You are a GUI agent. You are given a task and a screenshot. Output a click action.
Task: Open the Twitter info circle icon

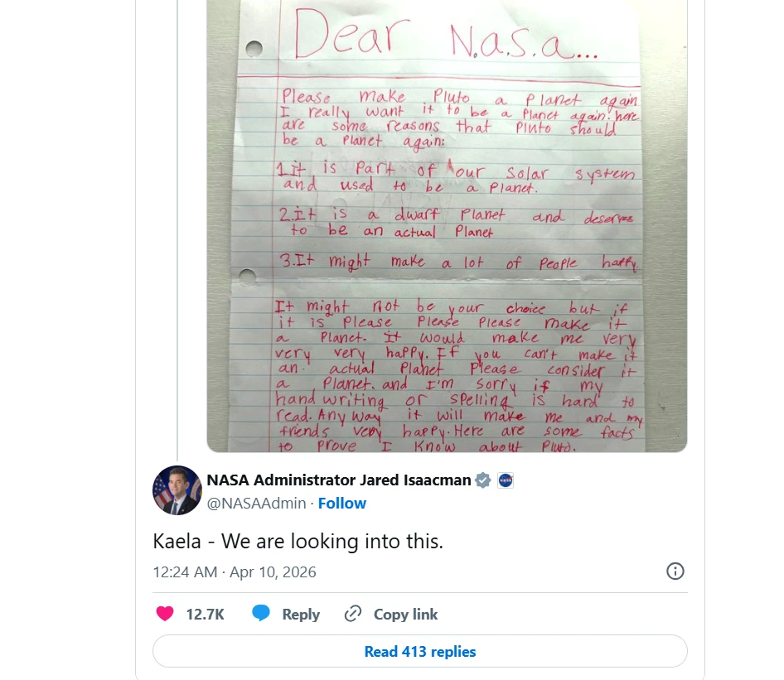point(675,571)
